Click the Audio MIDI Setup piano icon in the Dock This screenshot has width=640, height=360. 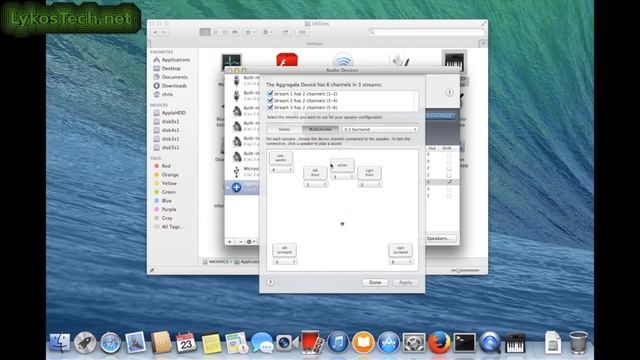click(x=515, y=342)
